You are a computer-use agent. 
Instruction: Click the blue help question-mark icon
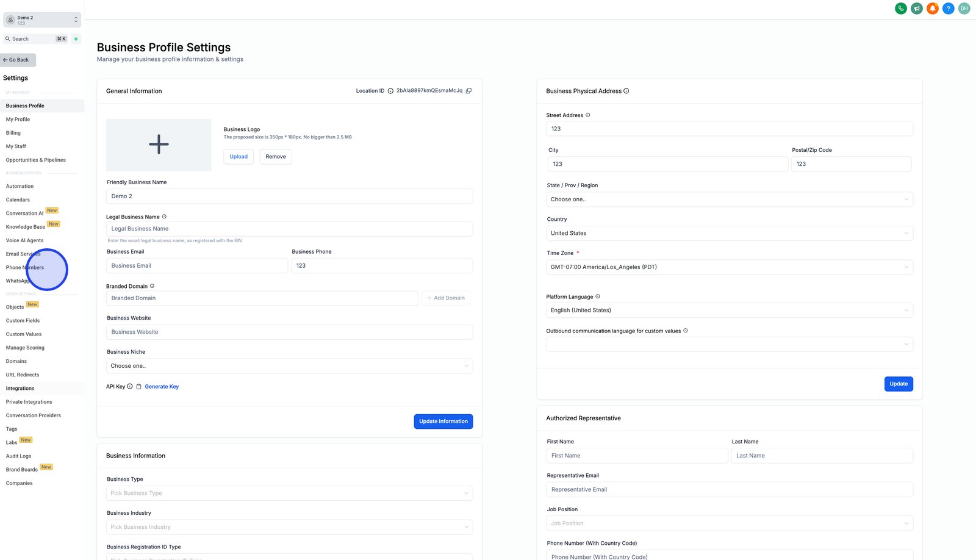pos(948,9)
